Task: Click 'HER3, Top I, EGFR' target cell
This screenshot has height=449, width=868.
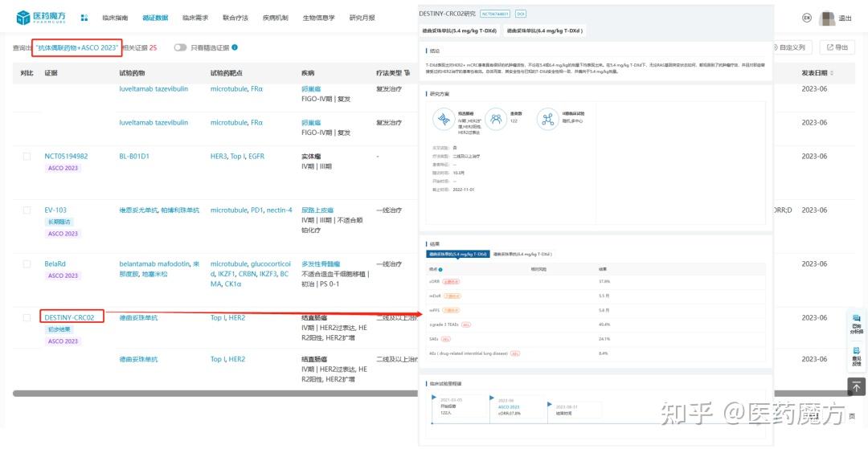Action: [x=237, y=157]
